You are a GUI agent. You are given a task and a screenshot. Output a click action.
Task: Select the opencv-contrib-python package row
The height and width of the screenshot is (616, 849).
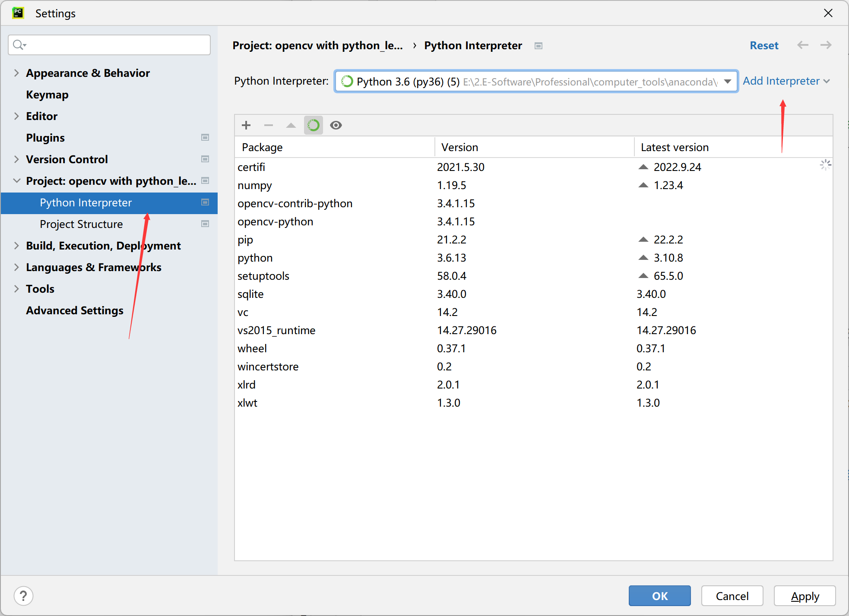pos(533,203)
